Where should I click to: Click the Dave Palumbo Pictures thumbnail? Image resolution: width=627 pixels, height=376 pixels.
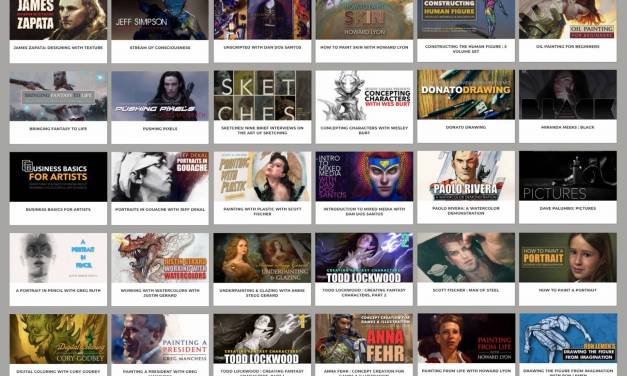pos(568,176)
